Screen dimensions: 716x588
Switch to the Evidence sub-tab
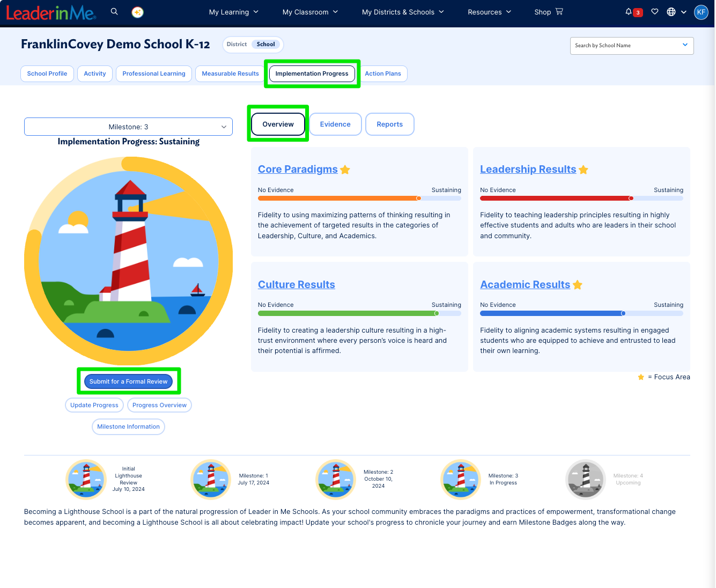pyautogui.click(x=335, y=124)
